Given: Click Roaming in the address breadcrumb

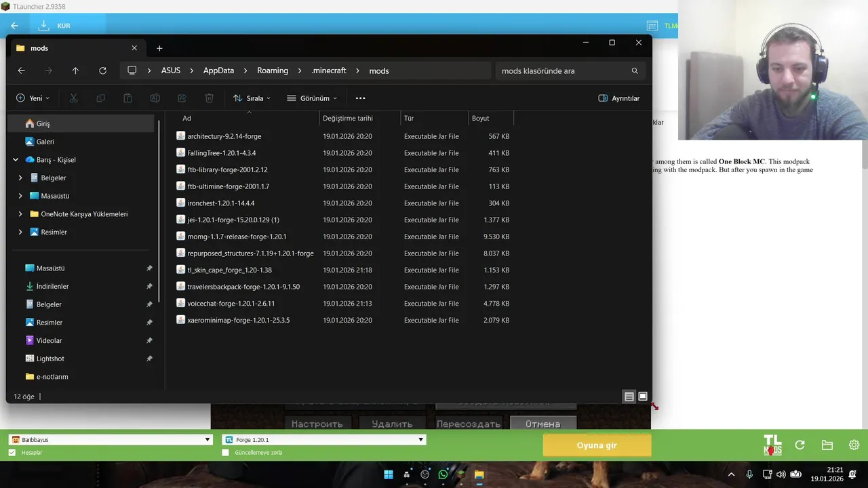Looking at the screenshot, I should click(x=273, y=70).
